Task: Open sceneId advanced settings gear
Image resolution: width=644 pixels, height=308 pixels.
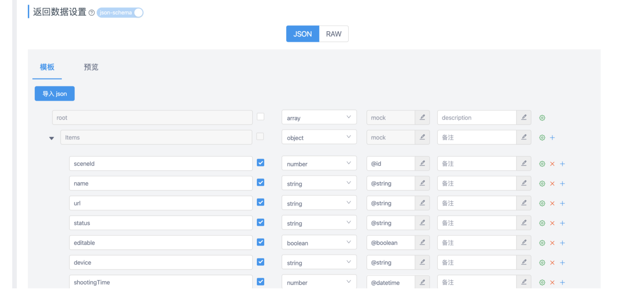Action: (542, 164)
